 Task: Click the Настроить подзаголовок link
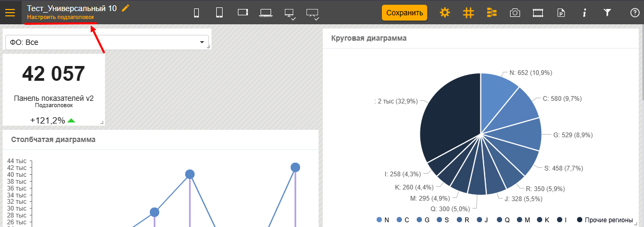click(61, 17)
